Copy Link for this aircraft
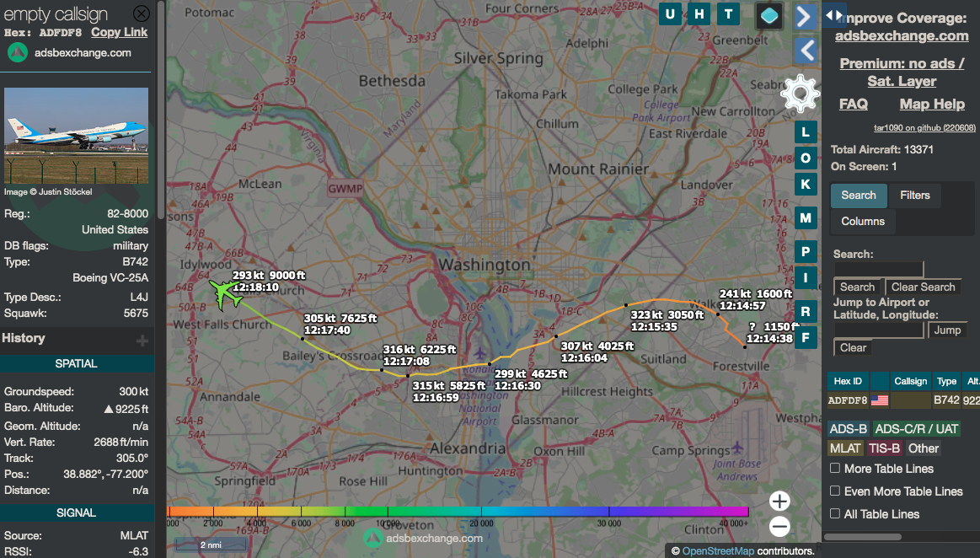Screen dimensions: 980x558 coord(120,33)
